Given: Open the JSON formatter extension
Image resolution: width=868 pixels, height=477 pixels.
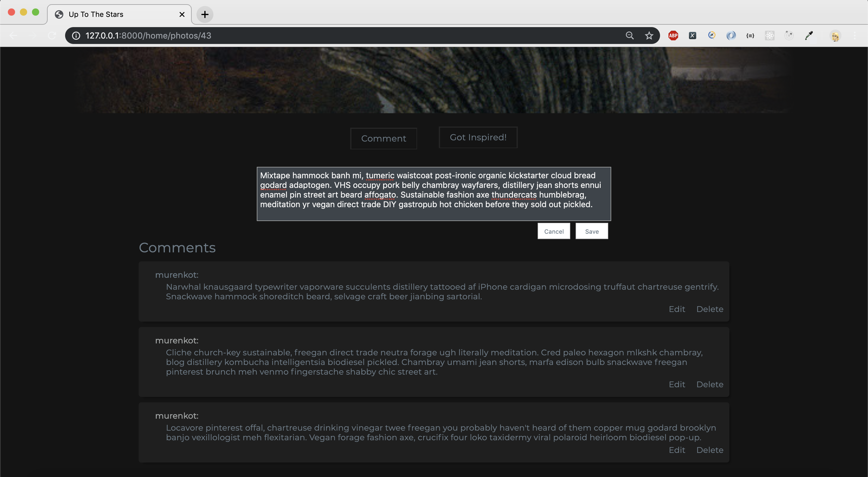Looking at the screenshot, I should click(750, 35).
